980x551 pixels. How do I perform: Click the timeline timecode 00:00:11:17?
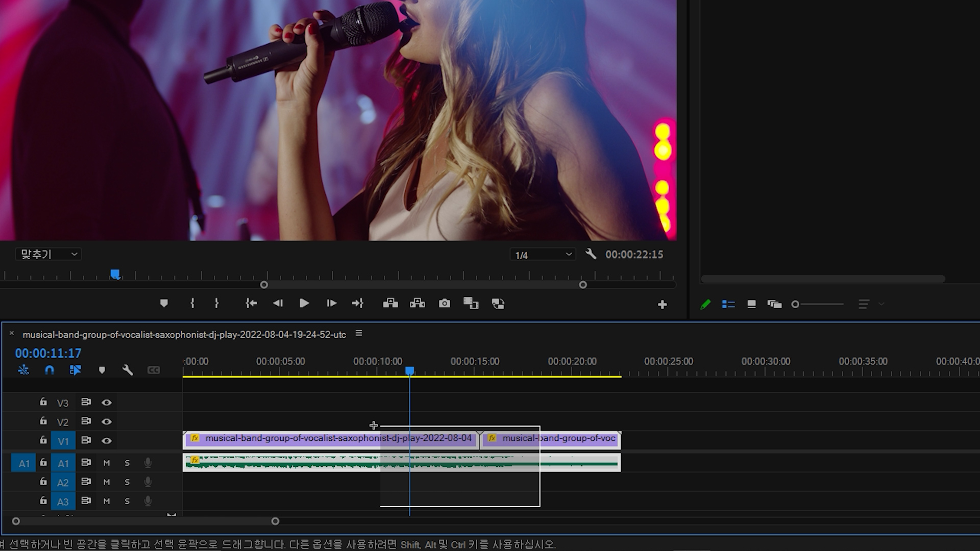(48, 353)
